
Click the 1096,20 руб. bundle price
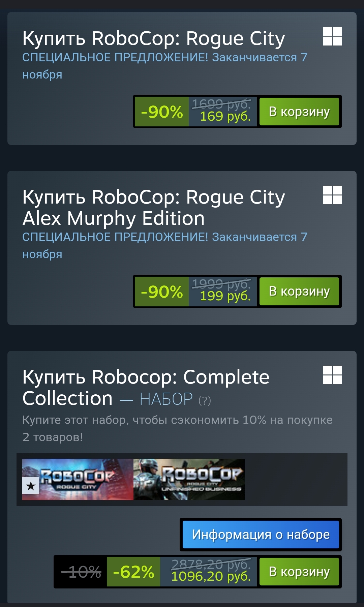point(211,576)
